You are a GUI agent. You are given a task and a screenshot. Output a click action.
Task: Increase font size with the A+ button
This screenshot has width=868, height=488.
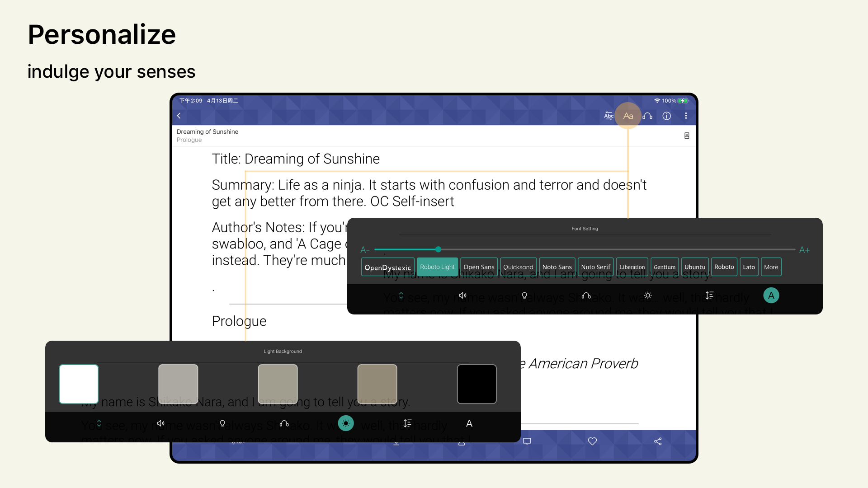tap(805, 249)
